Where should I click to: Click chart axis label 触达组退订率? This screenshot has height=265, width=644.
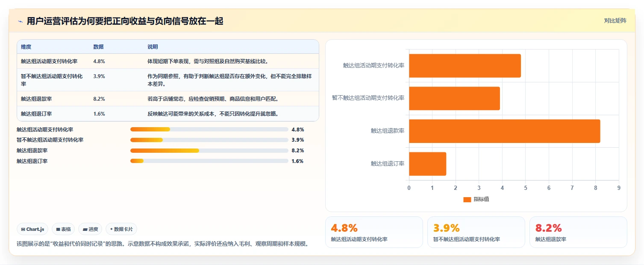pos(388,164)
